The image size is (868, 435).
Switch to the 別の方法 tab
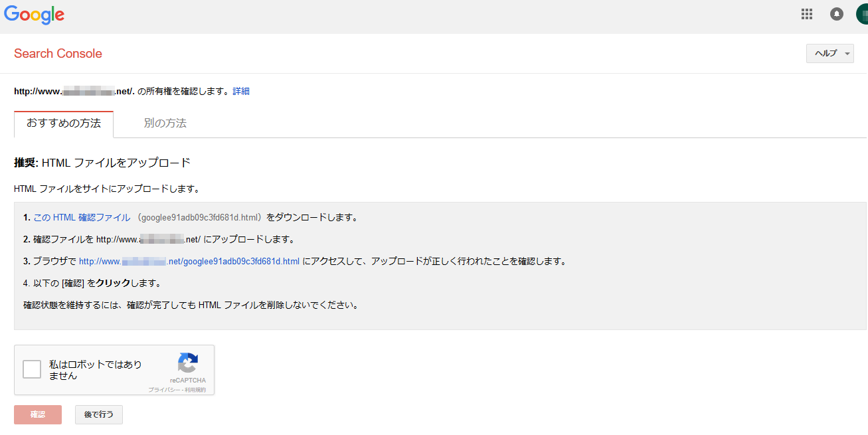(x=165, y=124)
